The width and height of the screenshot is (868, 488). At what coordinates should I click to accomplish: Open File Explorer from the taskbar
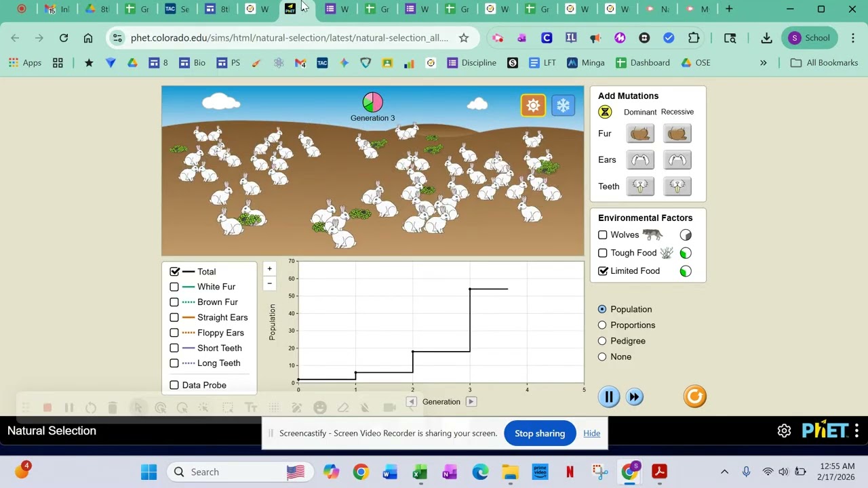coord(510,472)
